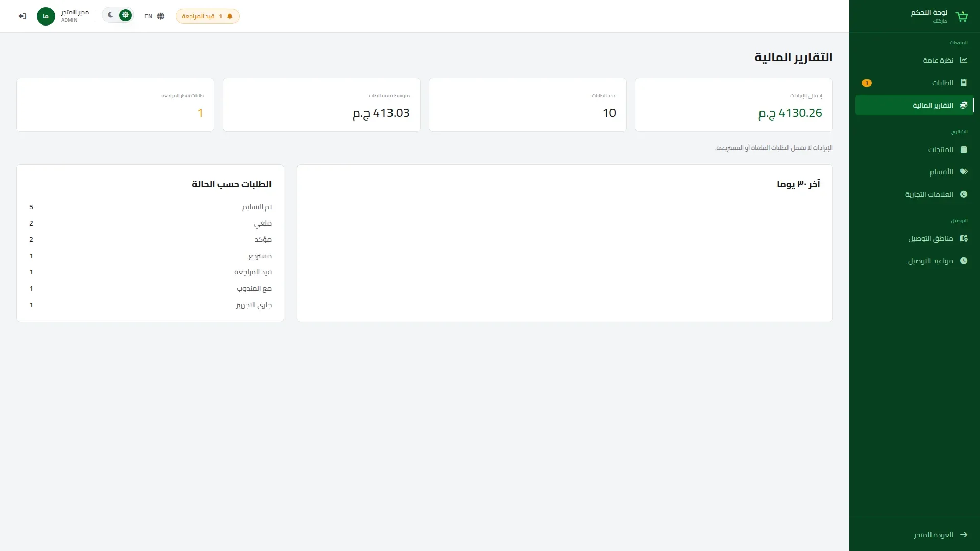Click the orange orders count badge in sidebar
The height and width of the screenshot is (551, 980).
coord(867,83)
